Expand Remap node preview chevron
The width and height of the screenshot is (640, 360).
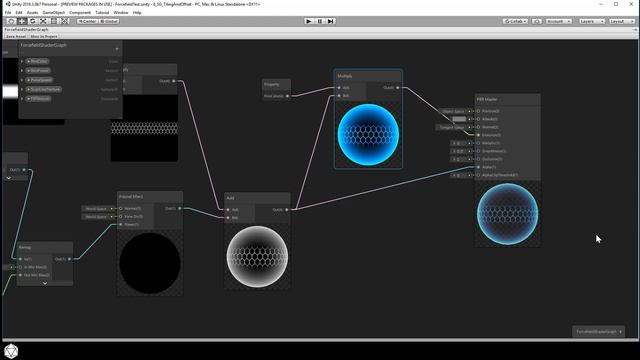45,283
